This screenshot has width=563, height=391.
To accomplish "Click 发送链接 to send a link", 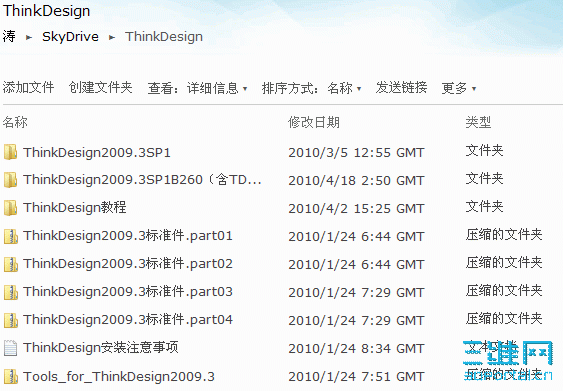I will (401, 88).
